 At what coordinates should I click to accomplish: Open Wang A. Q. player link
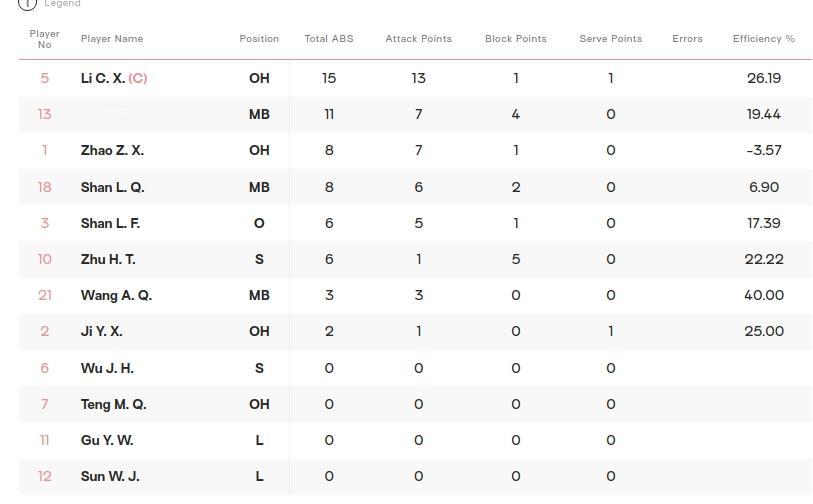pos(116,296)
